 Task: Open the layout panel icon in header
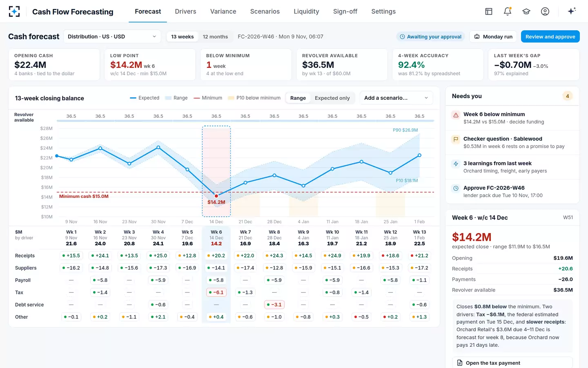pyautogui.click(x=489, y=11)
